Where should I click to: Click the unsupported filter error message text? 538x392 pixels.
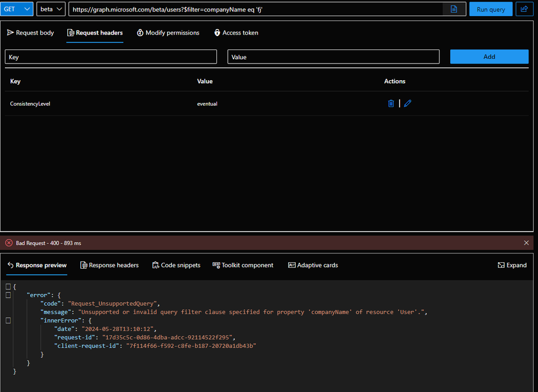click(251, 312)
